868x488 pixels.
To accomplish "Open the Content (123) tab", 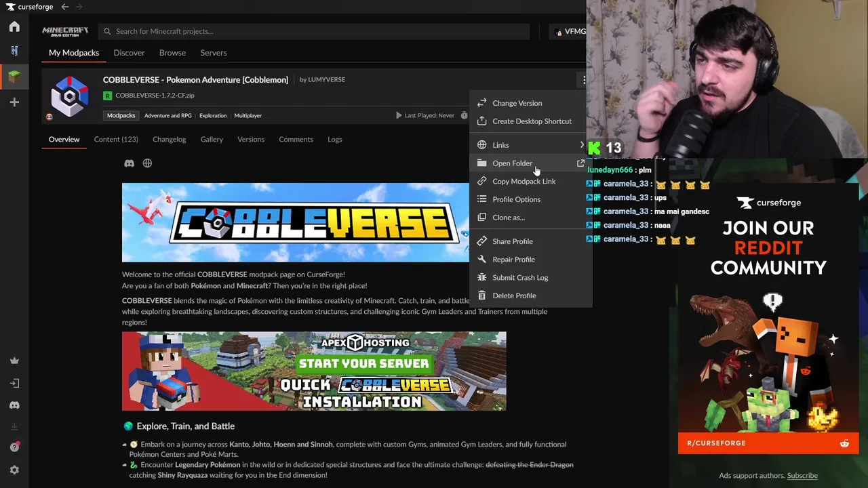I will pos(116,140).
